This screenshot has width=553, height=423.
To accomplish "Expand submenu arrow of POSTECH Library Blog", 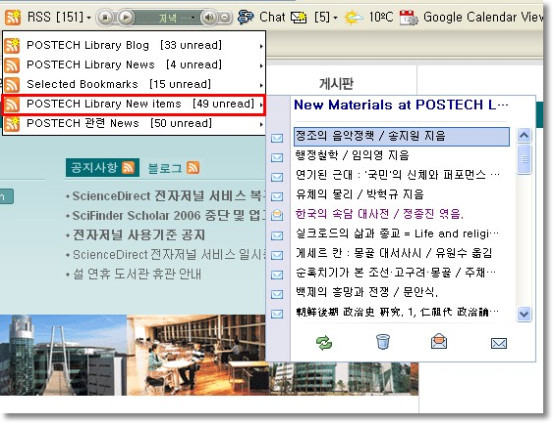I will tap(261, 46).
